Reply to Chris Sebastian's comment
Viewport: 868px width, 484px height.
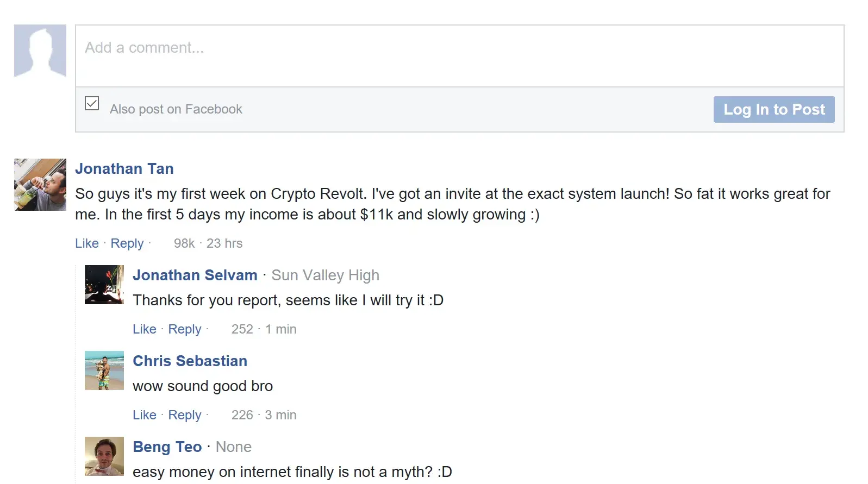[x=185, y=415]
